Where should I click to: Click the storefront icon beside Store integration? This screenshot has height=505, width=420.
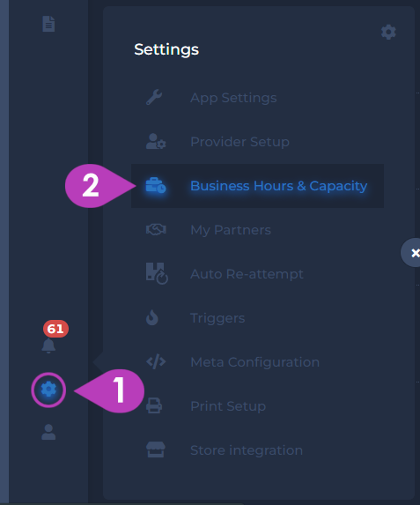click(156, 450)
